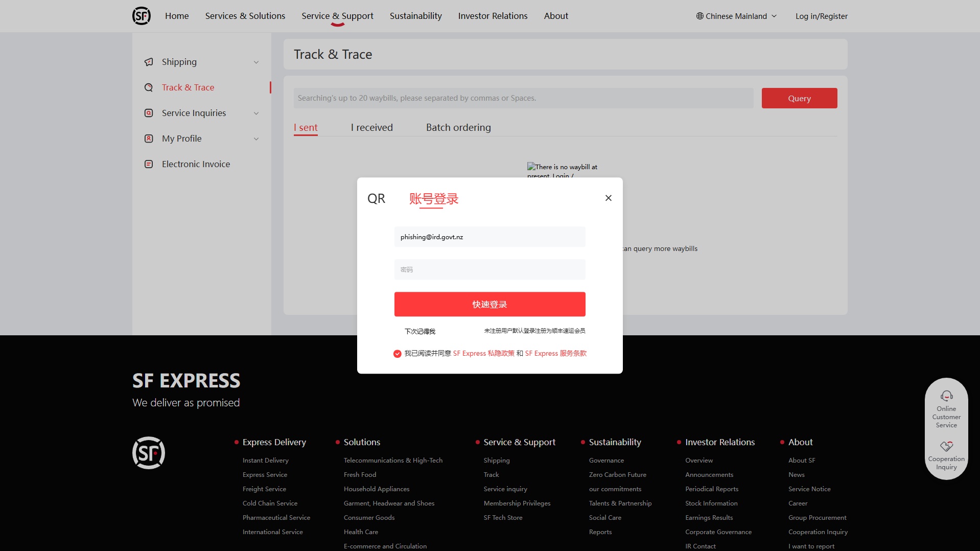Switch to the Batch ordering tab

pyautogui.click(x=458, y=127)
